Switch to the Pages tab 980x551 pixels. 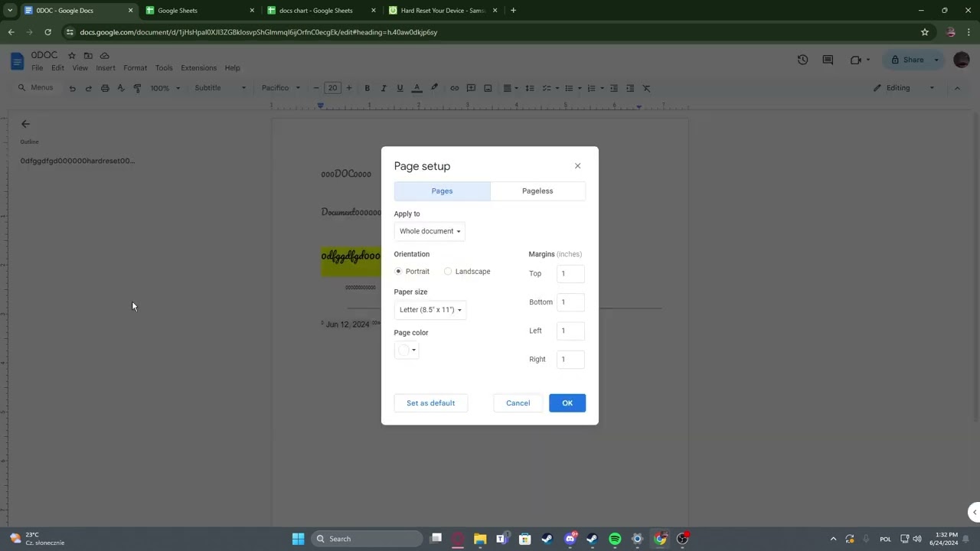tap(442, 191)
